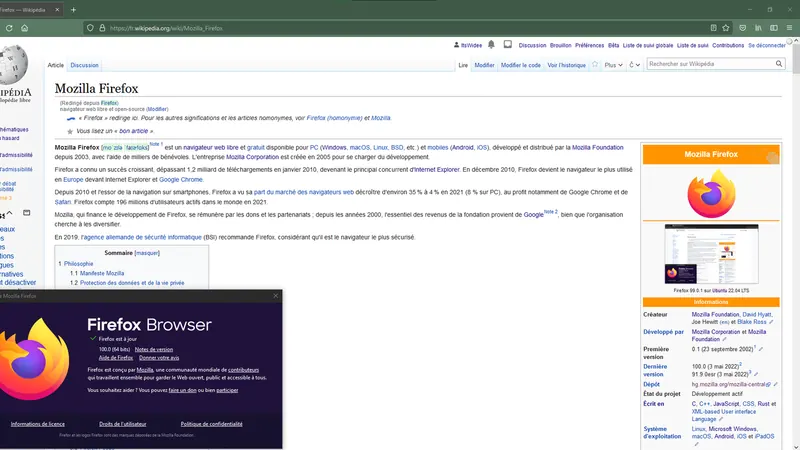Click faire un don link in dialog

coord(182,390)
